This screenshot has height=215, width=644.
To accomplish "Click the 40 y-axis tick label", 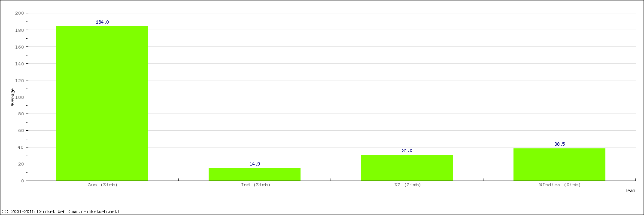I will click(x=21, y=147).
